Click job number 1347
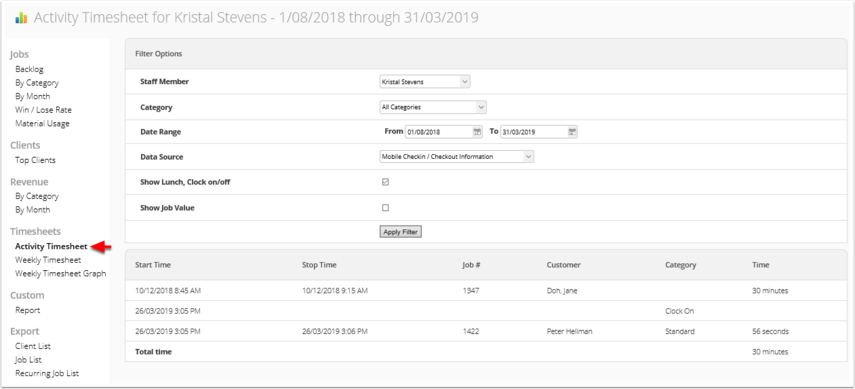The image size is (855, 389). (x=471, y=291)
